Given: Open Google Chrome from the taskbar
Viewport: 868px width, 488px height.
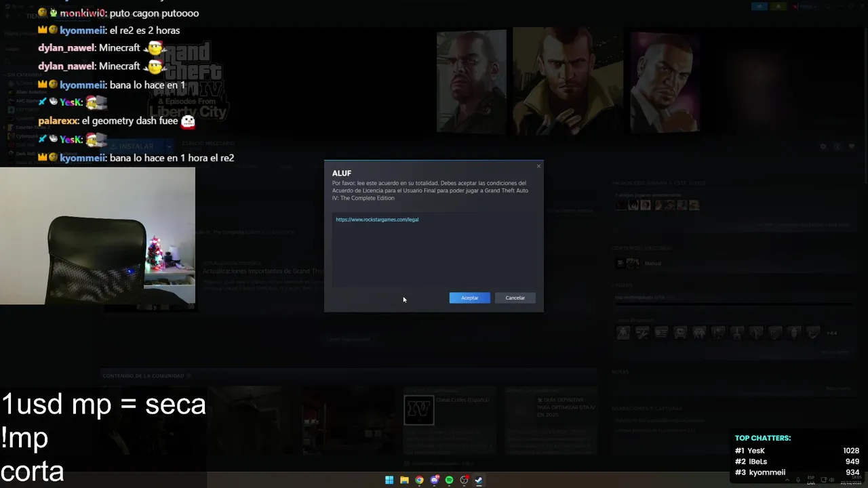Looking at the screenshot, I should (419, 480).
